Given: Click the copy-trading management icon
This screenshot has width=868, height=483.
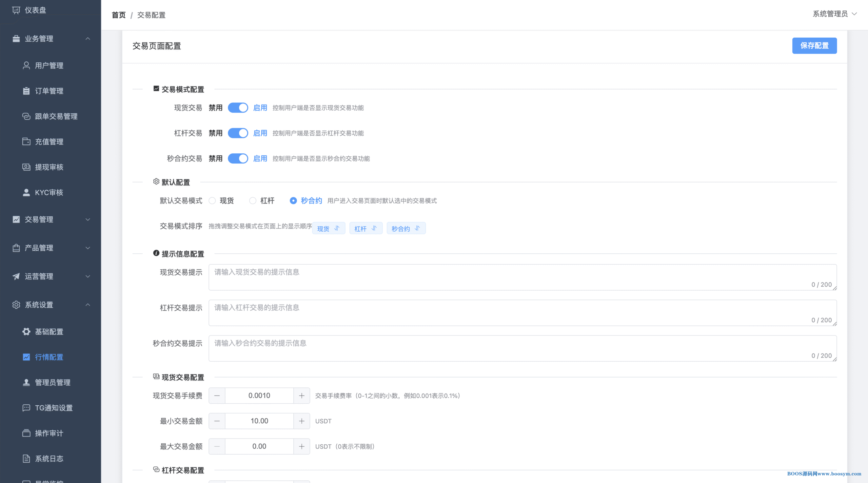Looking at the screenshot, I should 26,116.
